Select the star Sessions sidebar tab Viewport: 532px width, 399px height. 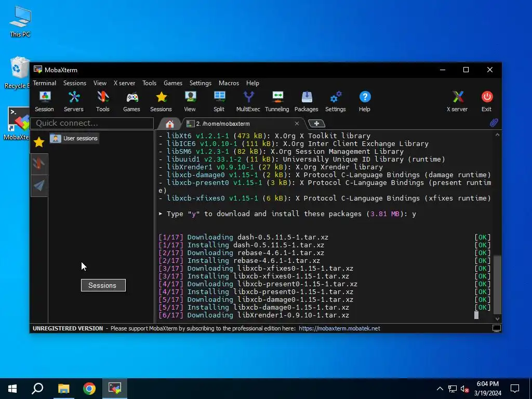click(x=39, y=142)
